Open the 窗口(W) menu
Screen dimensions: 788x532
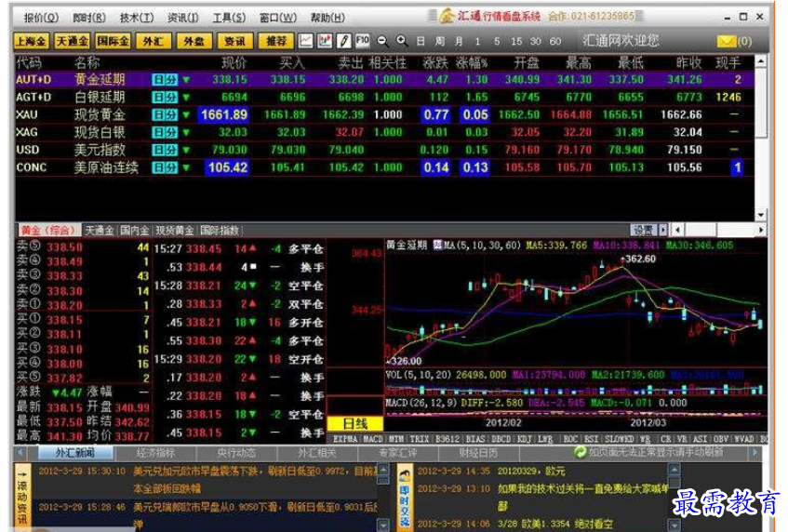278,18
